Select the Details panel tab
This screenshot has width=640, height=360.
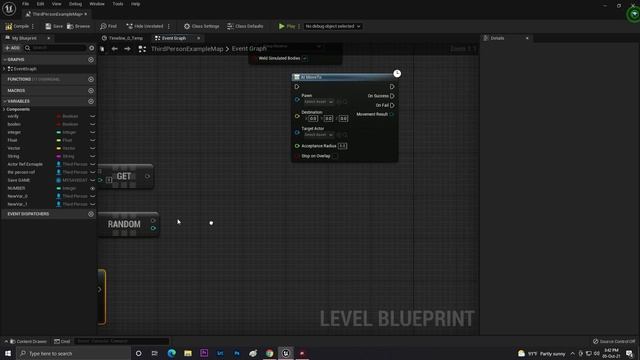tap(497, 38)
